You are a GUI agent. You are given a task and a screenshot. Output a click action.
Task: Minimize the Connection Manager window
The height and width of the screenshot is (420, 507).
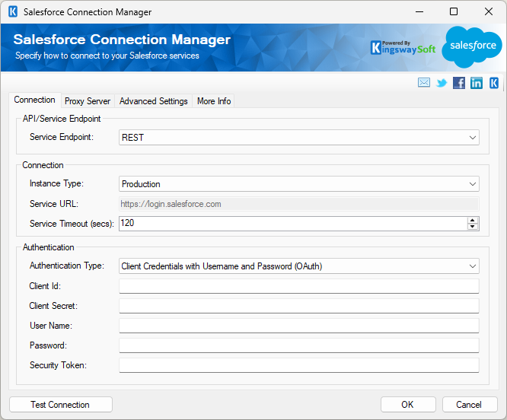point(419,12)
